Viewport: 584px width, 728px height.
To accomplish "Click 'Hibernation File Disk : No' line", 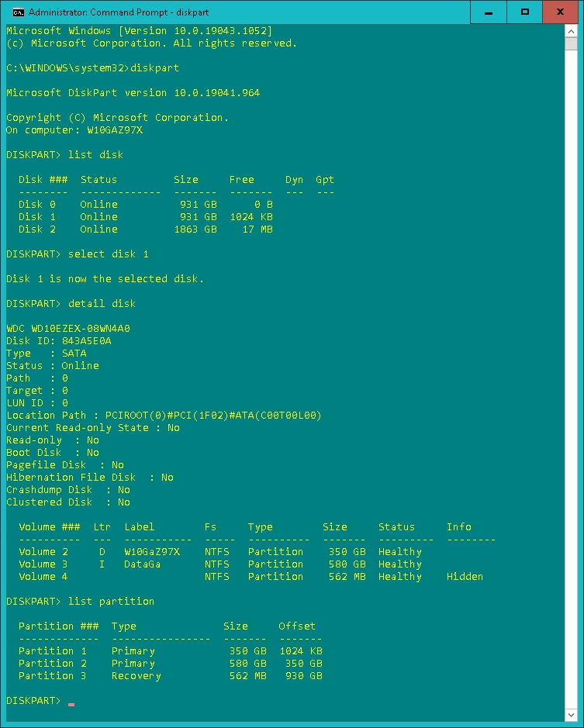I will (90, 478).
